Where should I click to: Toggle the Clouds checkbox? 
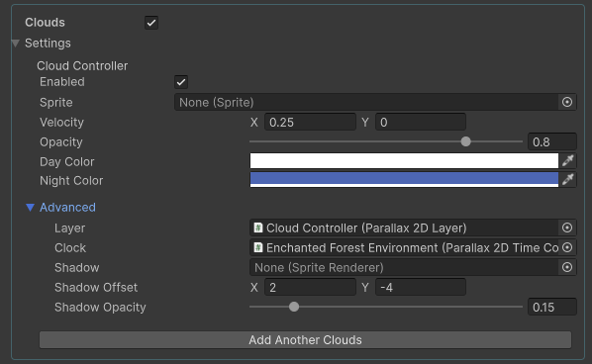click(151, 23)
